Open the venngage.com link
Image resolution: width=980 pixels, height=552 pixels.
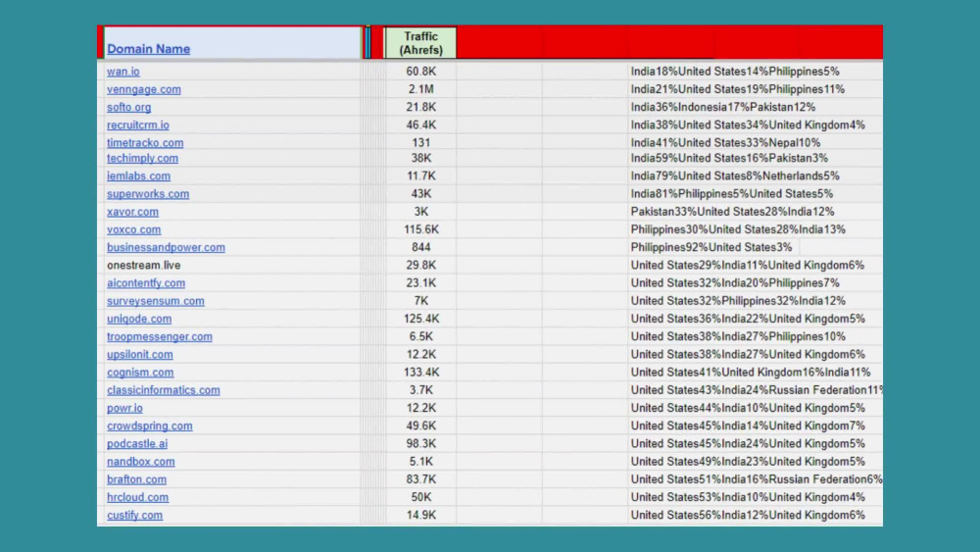144,89
